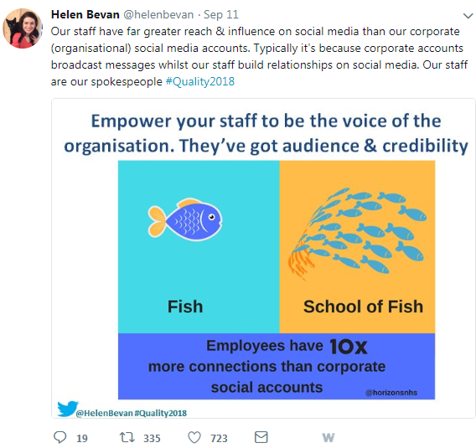Viewport: 476px width, 448px height.
Task: View the 335 retweets count
Action: point(152,438)
